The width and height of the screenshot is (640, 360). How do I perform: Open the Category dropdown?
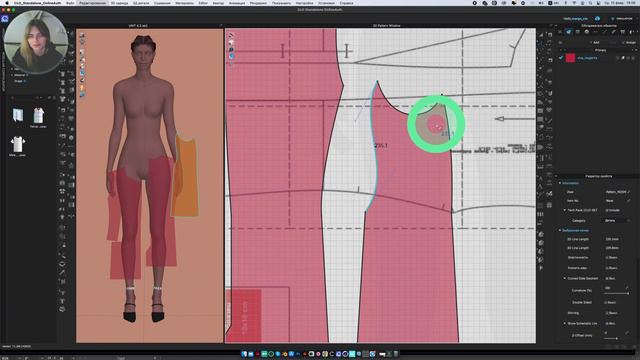[x=617, y=220]
